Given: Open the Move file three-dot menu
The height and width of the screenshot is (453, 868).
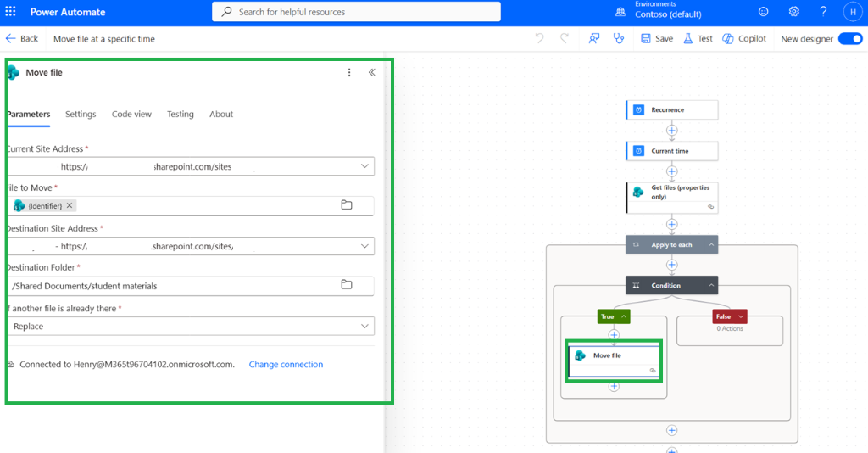Looking at the screenshot, I should pyautogui.click(x=349, y=73).
